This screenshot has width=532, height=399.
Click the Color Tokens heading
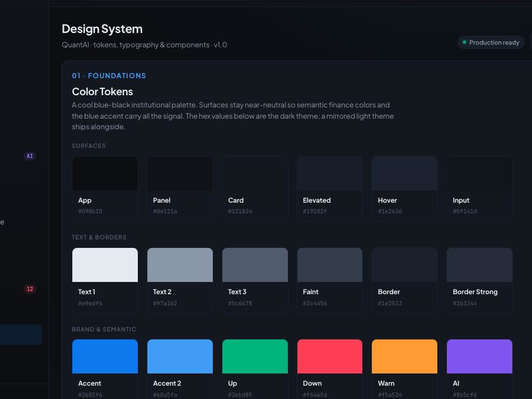click(x=102, y=92)
